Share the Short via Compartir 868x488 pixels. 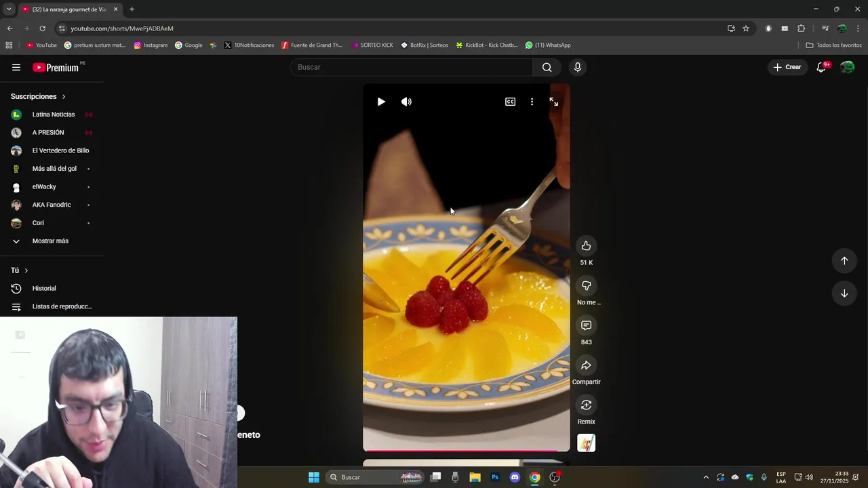click(x=586, y=365)
